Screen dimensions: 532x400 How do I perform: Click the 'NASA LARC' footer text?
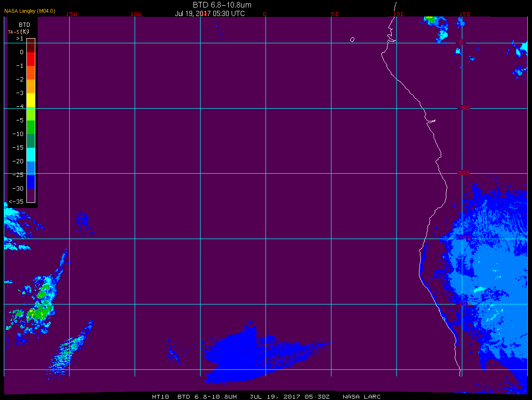click(x=362, y=397)
